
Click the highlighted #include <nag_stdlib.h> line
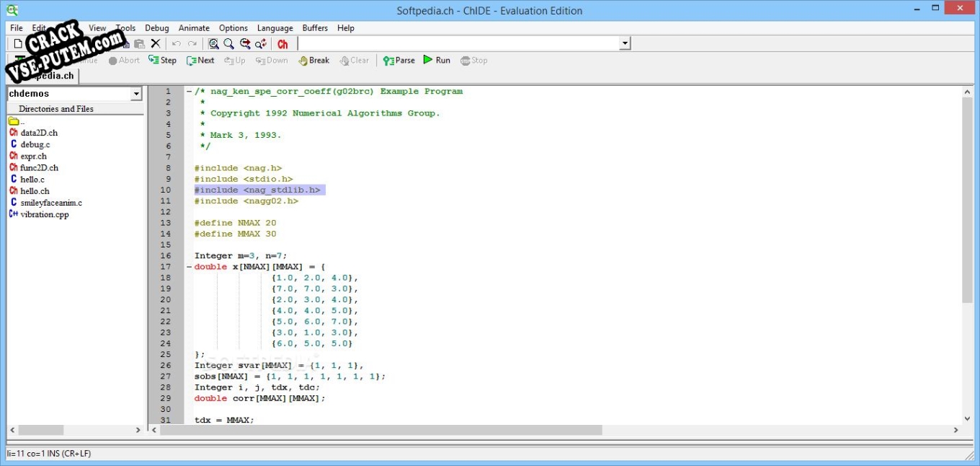[259, 190]
